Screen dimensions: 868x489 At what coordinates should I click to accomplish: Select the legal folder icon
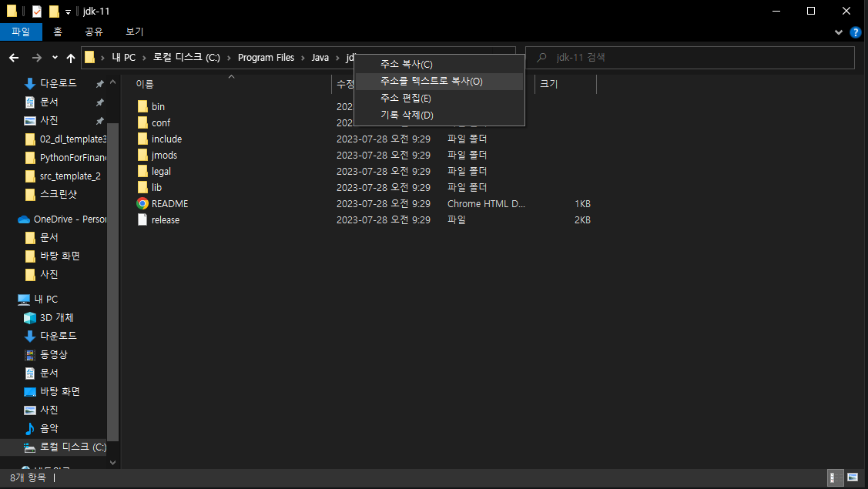142,171
